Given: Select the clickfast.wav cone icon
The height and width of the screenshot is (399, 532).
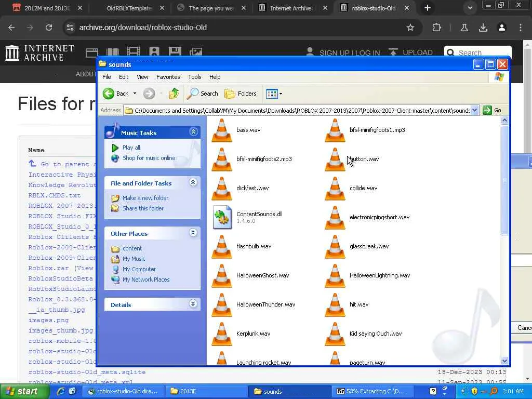Looking at the screenshot, I should pyautogui.click(x=221, y=188).
